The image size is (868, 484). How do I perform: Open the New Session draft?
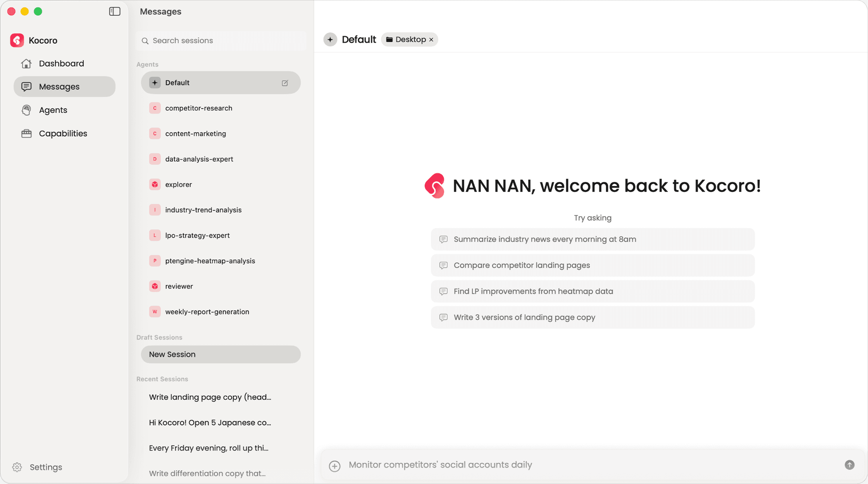click(x=221, y=354)
